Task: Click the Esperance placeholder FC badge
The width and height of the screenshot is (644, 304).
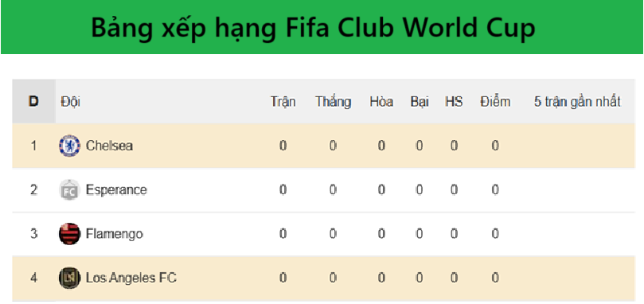Action: coord(69,189)
